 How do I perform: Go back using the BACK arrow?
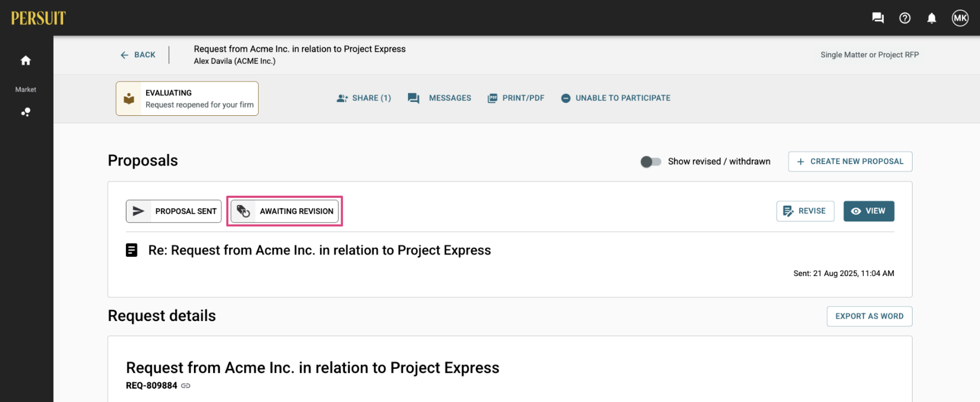[x=138, y=55]
